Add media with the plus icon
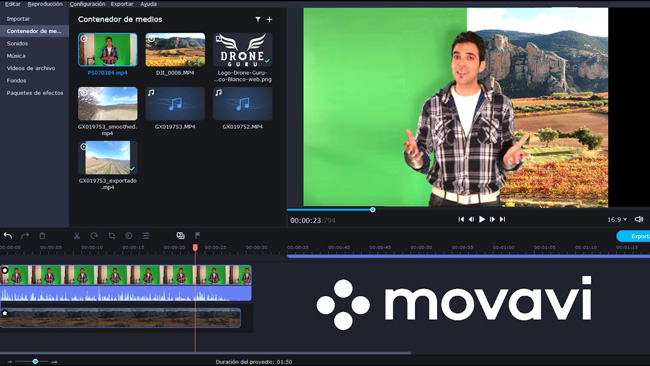 [x=269, y=19]
